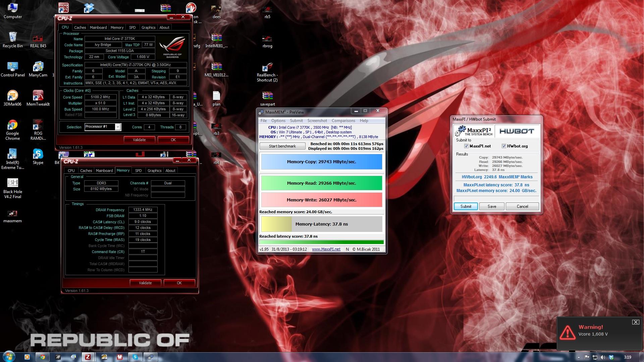This screenshot has height=362, width=644.
Task: Click the Dropbox tray icon
Action: (x=611, y=357)
